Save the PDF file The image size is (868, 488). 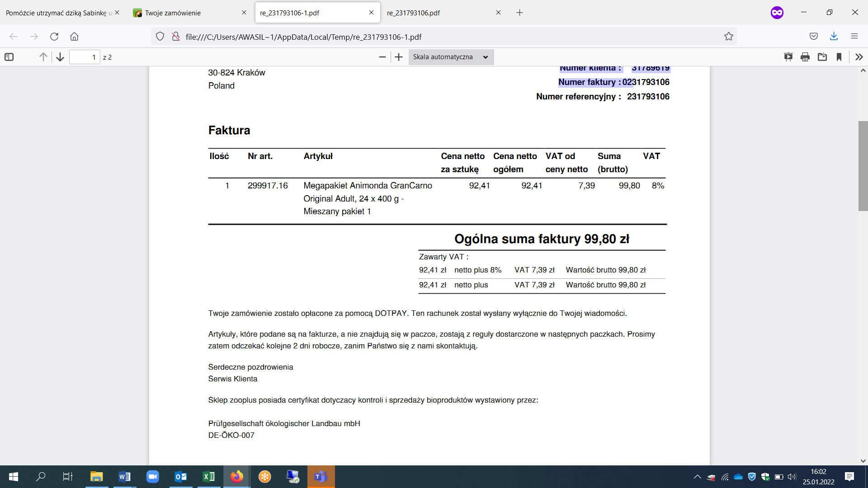click(x=822, y=57)
